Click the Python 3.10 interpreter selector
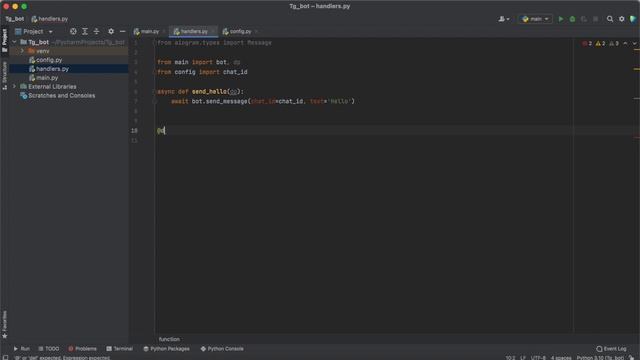 (600, 358)
